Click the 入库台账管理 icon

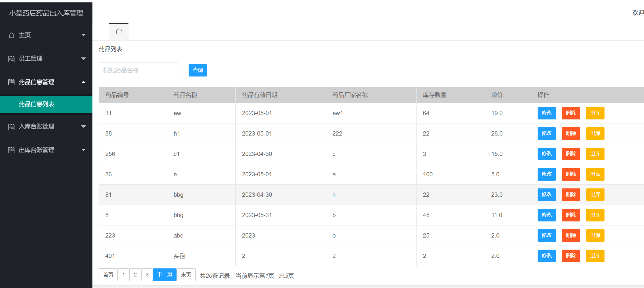(11, 126)
